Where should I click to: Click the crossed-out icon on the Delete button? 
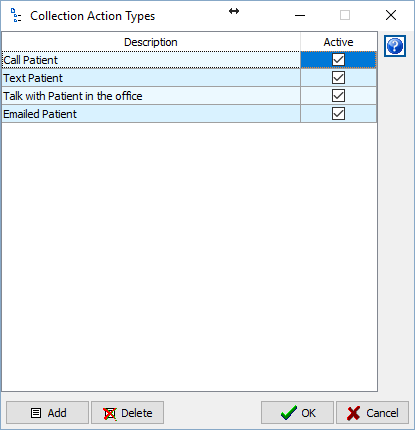click(x=110, y=413)
